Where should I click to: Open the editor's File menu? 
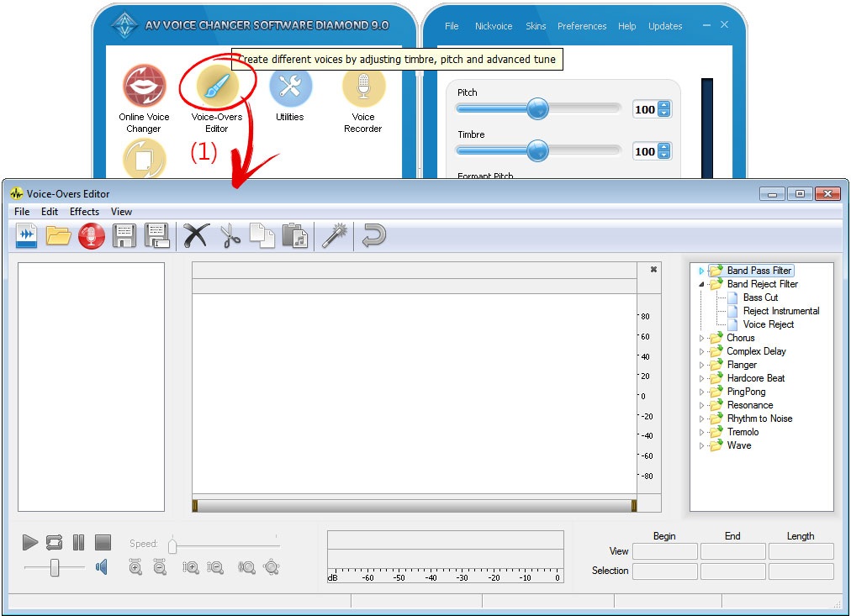click(x=22, y=212)
